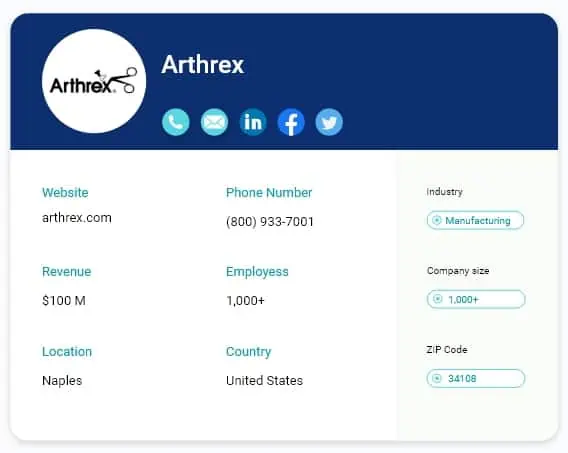Click the circle icon in 34108 tag
Image resolution: width=568 pixels, height=453 pixels.
[x=437, y=378]
